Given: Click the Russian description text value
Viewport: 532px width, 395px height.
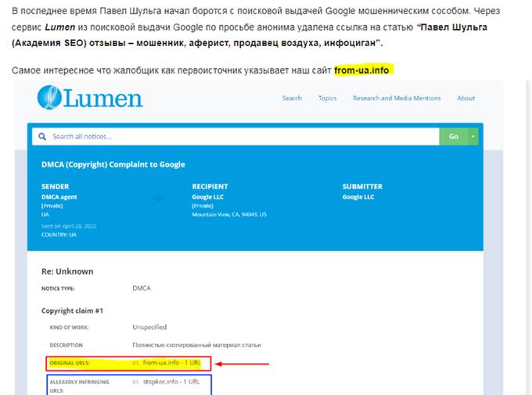Looking at the screenshot, I should click(197, 345).
